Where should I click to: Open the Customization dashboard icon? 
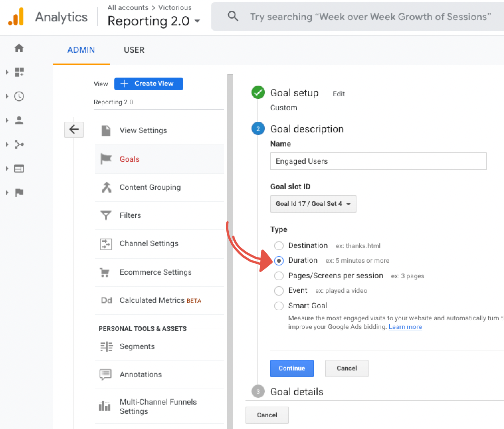point(19,72)
